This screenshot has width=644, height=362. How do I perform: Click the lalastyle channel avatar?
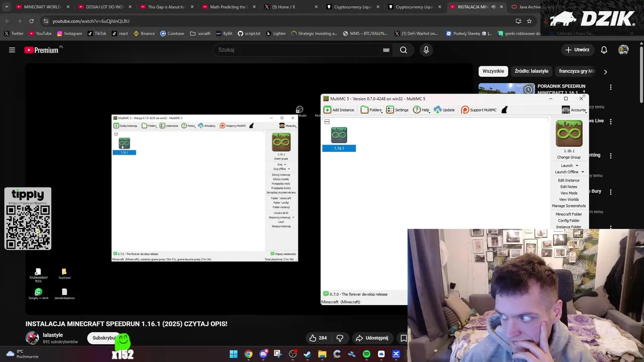point(32,338)
